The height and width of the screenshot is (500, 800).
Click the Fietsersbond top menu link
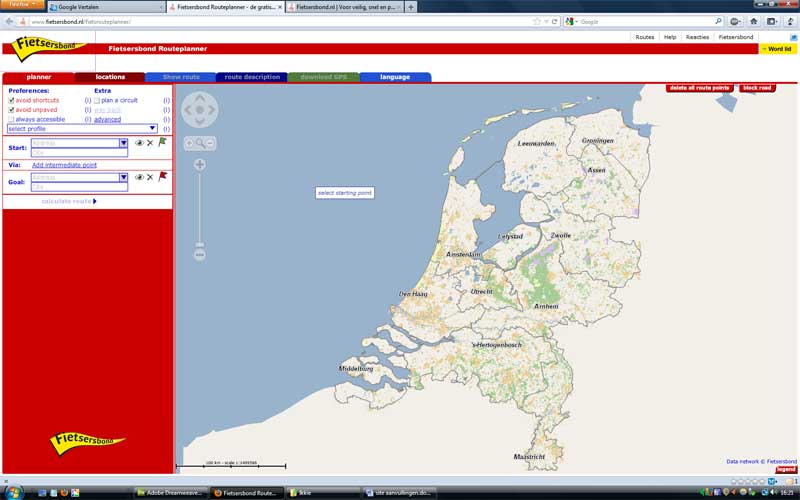(x=736, y=37)
